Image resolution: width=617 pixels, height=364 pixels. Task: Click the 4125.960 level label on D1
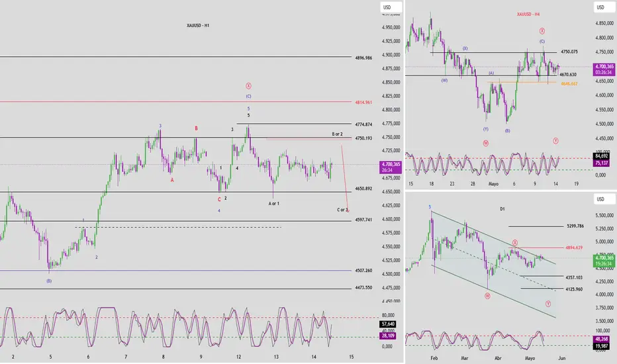(574, 289)
